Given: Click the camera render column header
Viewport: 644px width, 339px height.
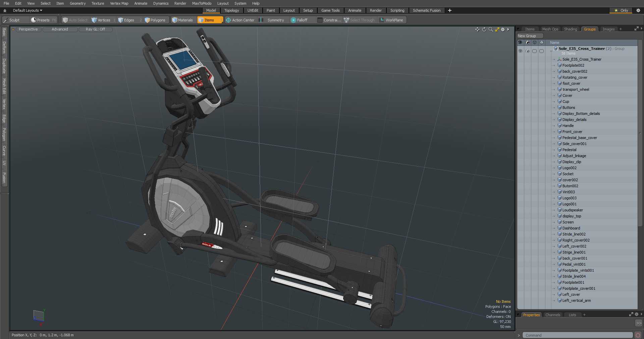Looking at the screenshot, I should point(528,43).
